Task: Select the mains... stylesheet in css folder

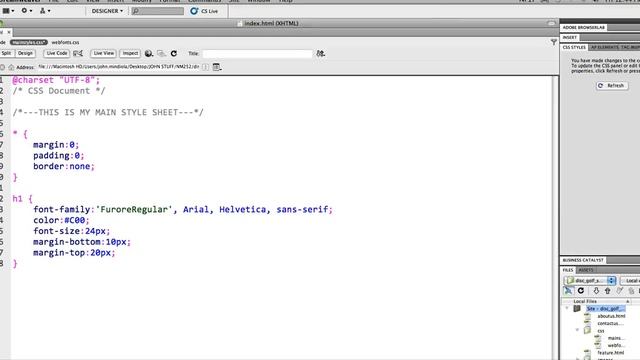Action: tap(616, 338)
